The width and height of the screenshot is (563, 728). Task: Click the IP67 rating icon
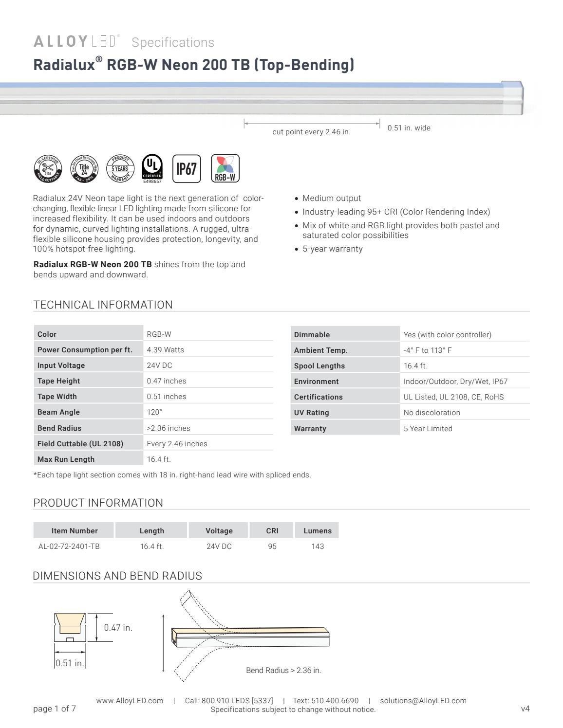click(x=187, y=168)
